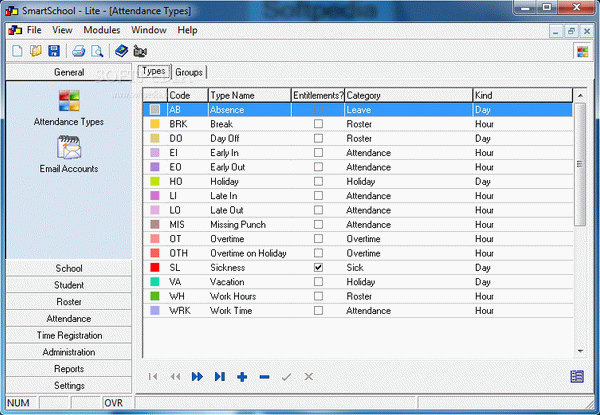Click the checkmark post-changes button
Screen dimensions: 600x415
click(286, 377)
